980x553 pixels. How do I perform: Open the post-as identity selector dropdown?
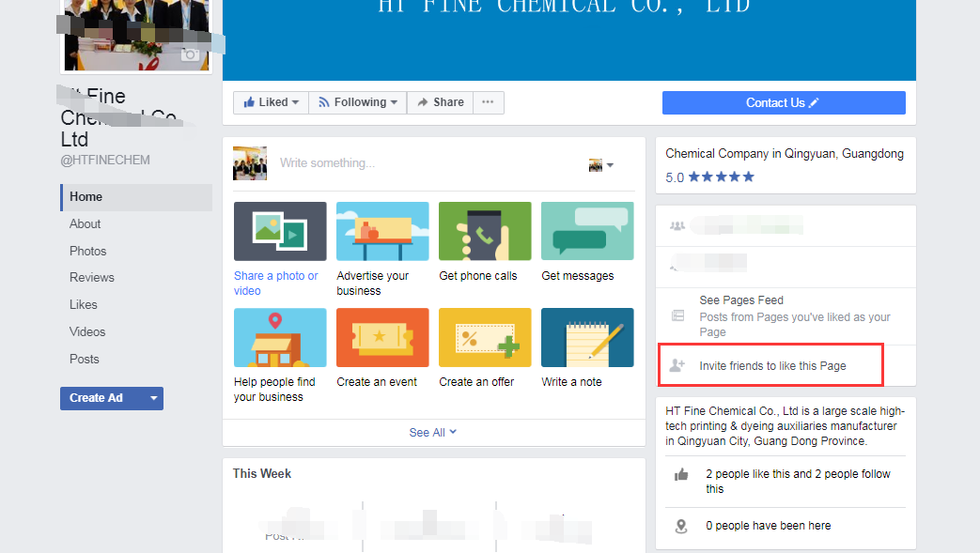coord(601,165)
